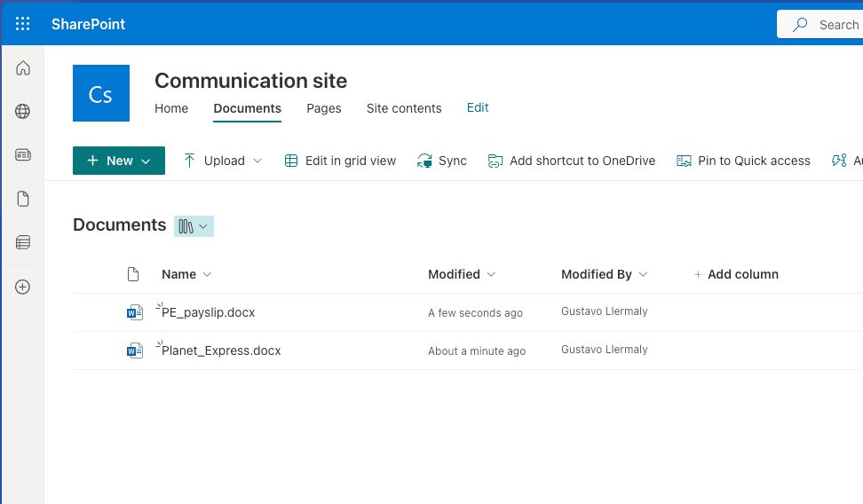Expand the Modified column sort menu
Viewport: 863px width, 504px height.
[462, 274]
